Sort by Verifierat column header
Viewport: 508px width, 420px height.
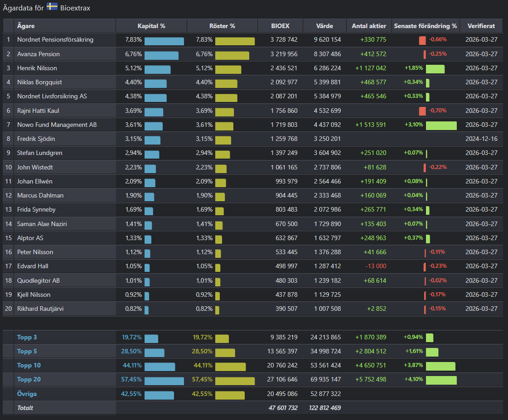(x=481, y=26)
